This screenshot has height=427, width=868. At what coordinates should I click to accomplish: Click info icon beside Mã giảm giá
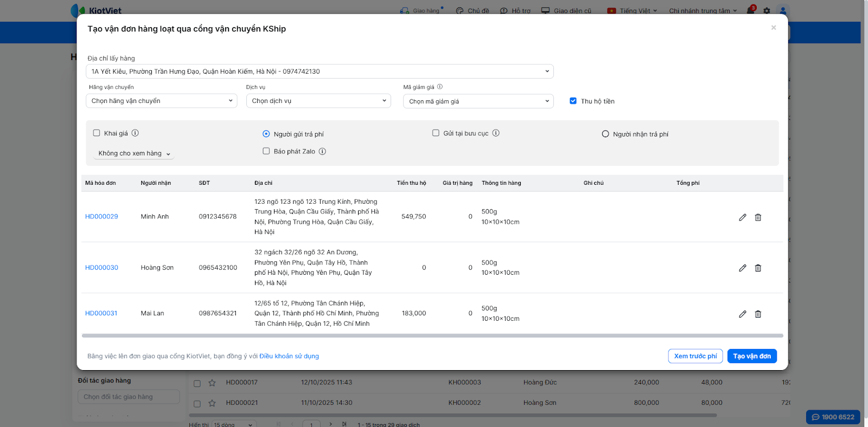coord(440,87)
